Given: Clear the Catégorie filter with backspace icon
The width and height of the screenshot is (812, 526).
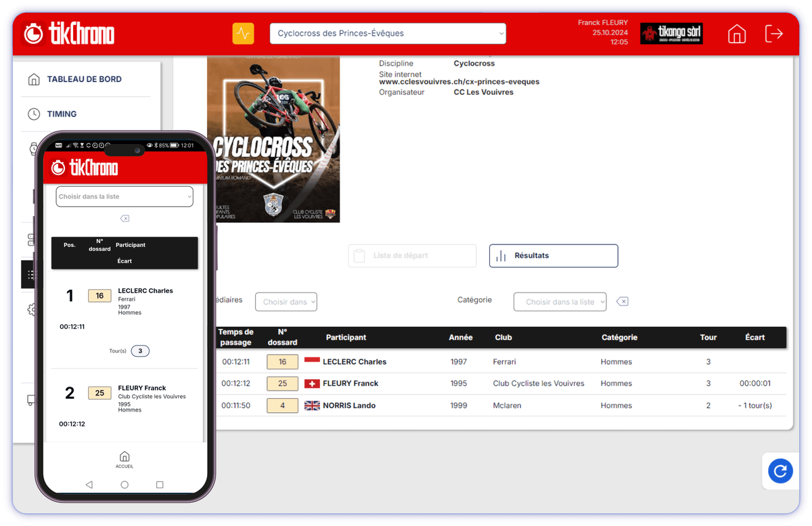Looking at the screenshot, I should click(x=623, y=302).
